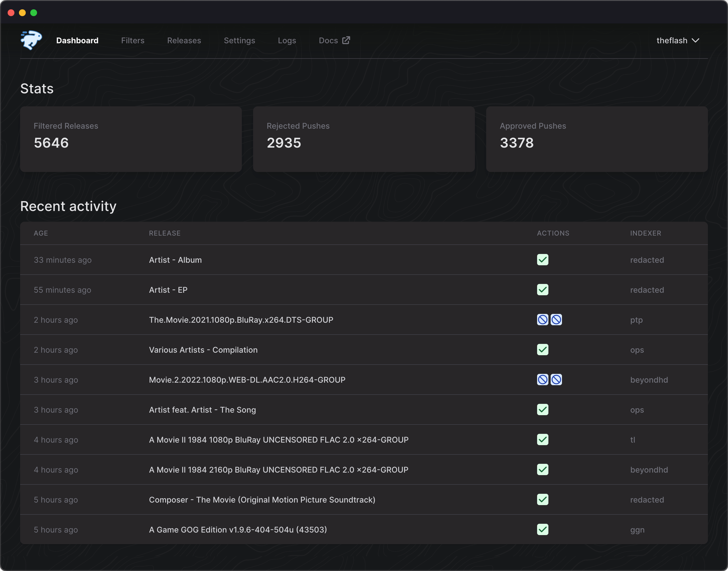
Task: Click the second rejected icon for The.Movie.2021.1080p
Action: click(555, 320)
